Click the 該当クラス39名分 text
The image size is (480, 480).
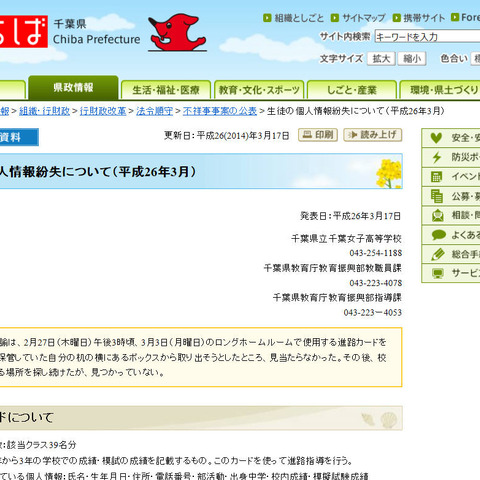(42, 445)
